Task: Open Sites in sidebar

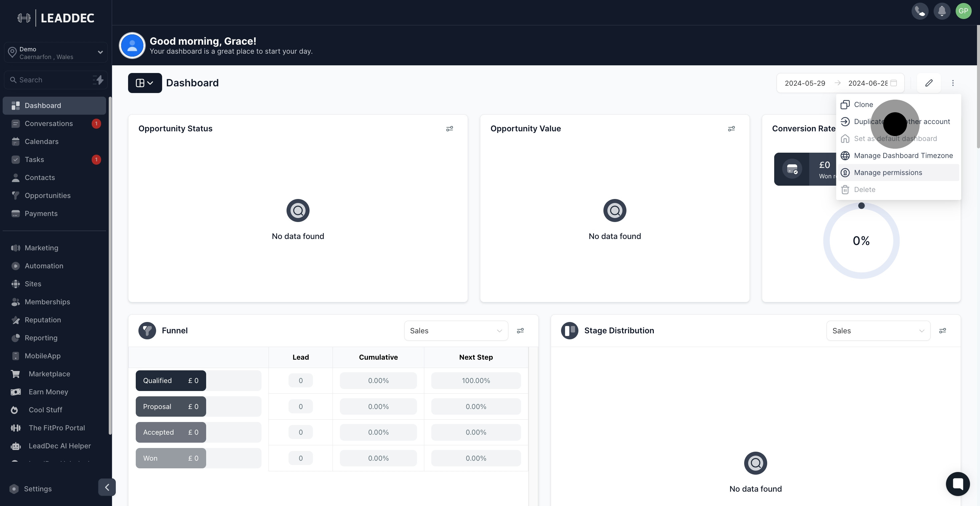Action: (54, 284)
